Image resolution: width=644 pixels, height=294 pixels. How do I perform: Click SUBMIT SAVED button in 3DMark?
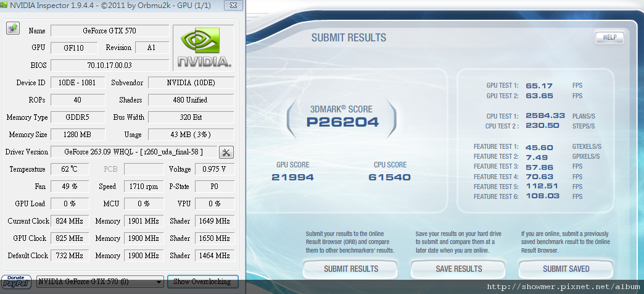tap(566, 269)
